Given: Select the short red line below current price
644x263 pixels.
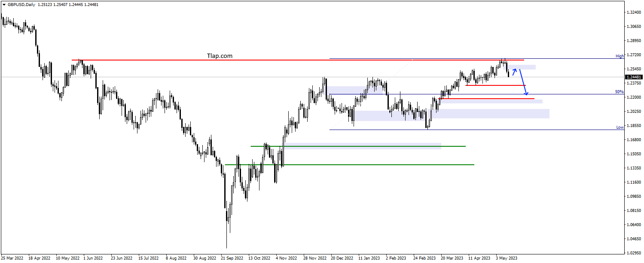Looking at the screenshot, I should (x=495, y=85).
